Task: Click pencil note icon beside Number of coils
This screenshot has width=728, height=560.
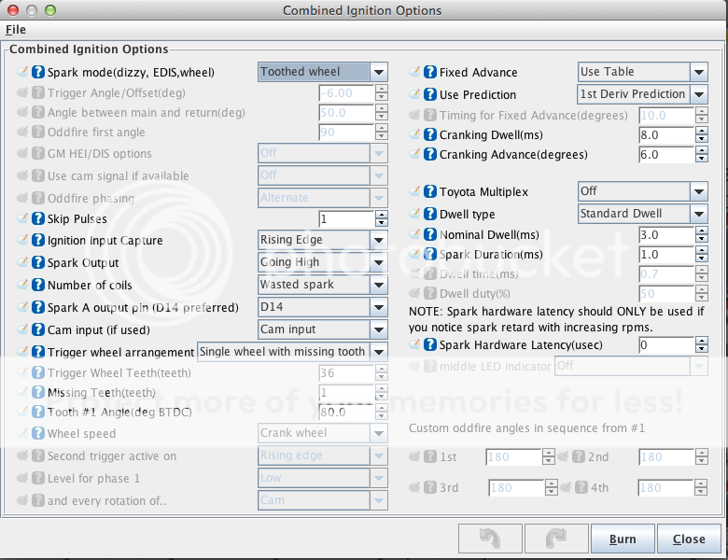Action: [x=22, y=284]
